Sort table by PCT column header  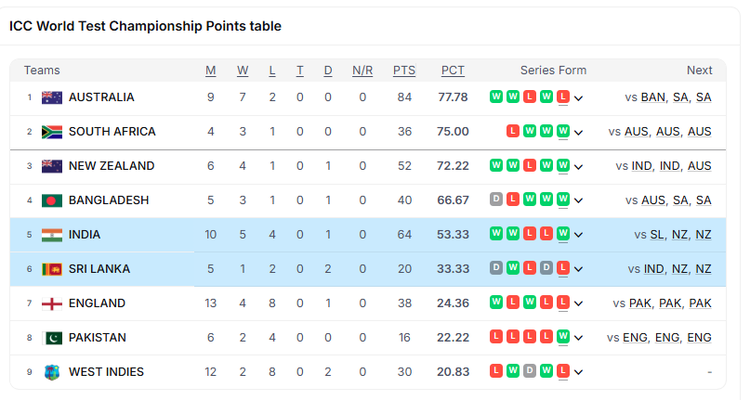tap(452, 70)
